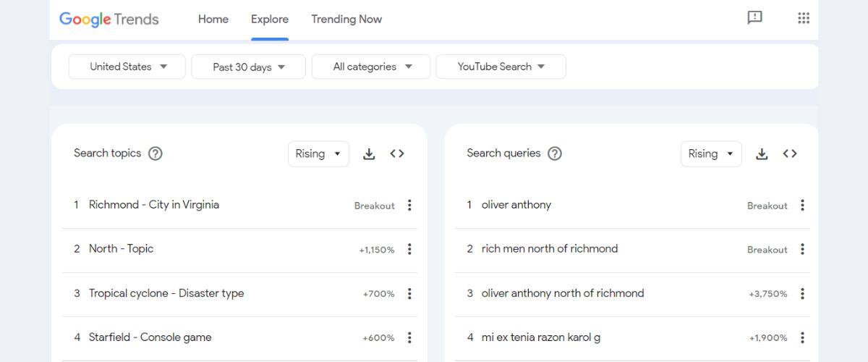The height and width of the screenshot is (362, 868).
Task: Open more options for Starfield row
Action: click(409, 337)
